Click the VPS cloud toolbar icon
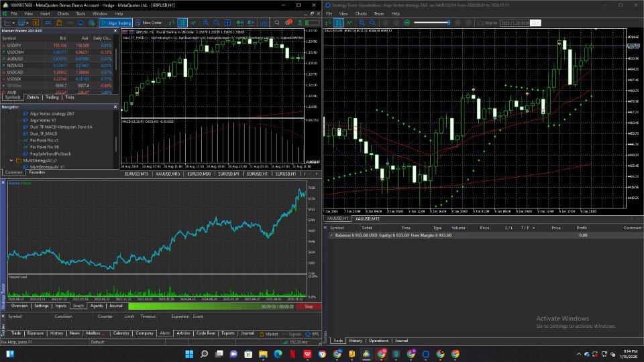Viewport: 644px width, 362px height. [81, 23]
